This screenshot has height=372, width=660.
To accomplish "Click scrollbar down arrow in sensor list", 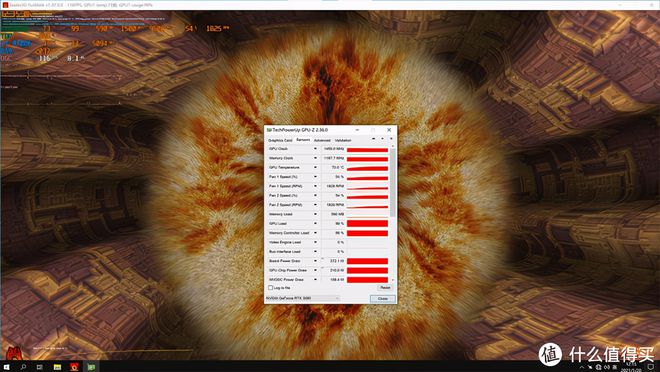I will click(x=393, y=280).
